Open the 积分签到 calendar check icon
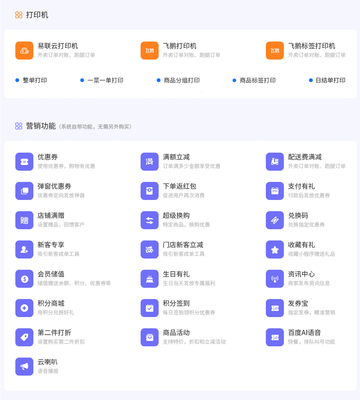Image resolution: width=360 pixels, height=400 pixels. tap(149, 308)
